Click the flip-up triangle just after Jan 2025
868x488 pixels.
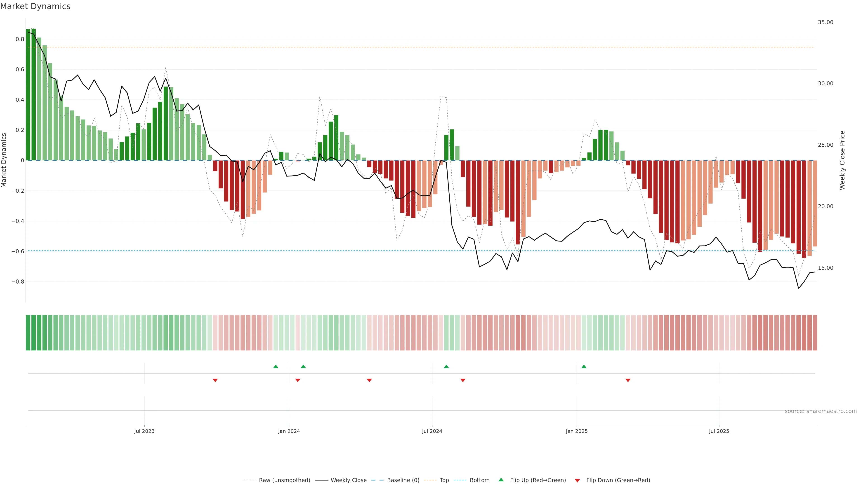pos(584,366)
